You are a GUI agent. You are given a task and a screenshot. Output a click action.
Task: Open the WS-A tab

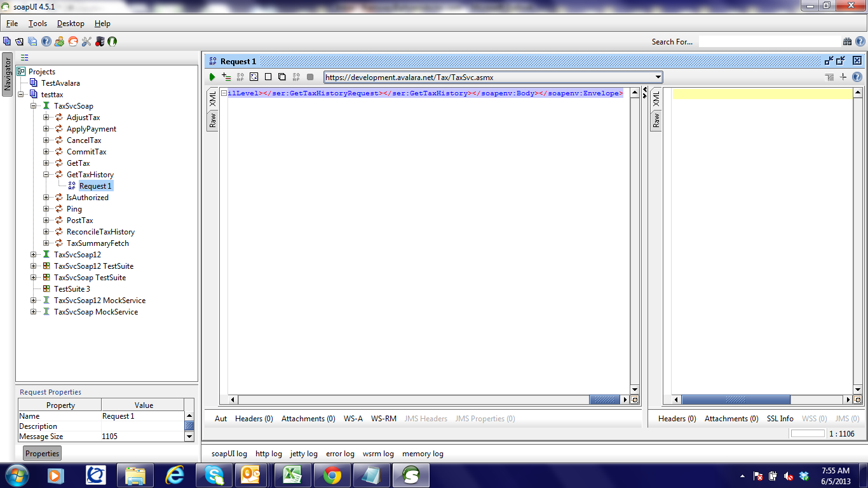353,419
